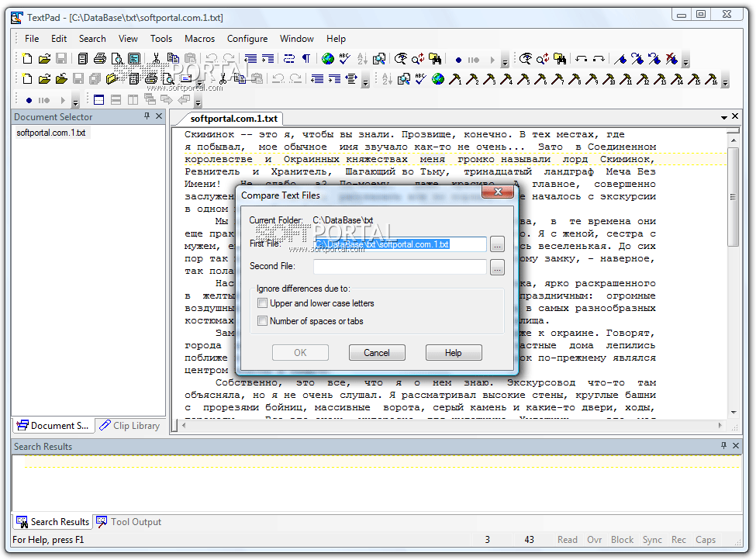This screenshot has height=560, width=756.
Task: Click the single-window view icon
Action: 98,100
